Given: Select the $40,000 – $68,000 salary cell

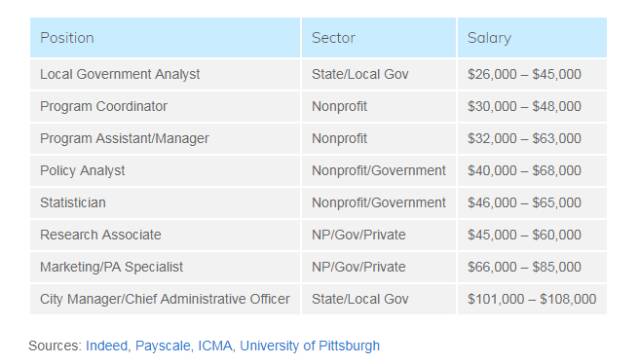Looking at the screenshot, I should [x=532, y=171].
